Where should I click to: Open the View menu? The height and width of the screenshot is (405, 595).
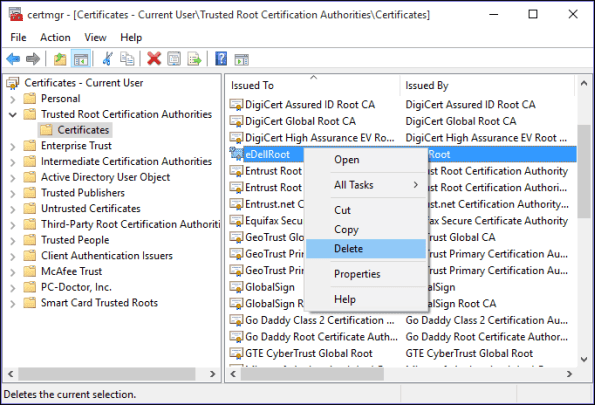click(x=95, y=38)
